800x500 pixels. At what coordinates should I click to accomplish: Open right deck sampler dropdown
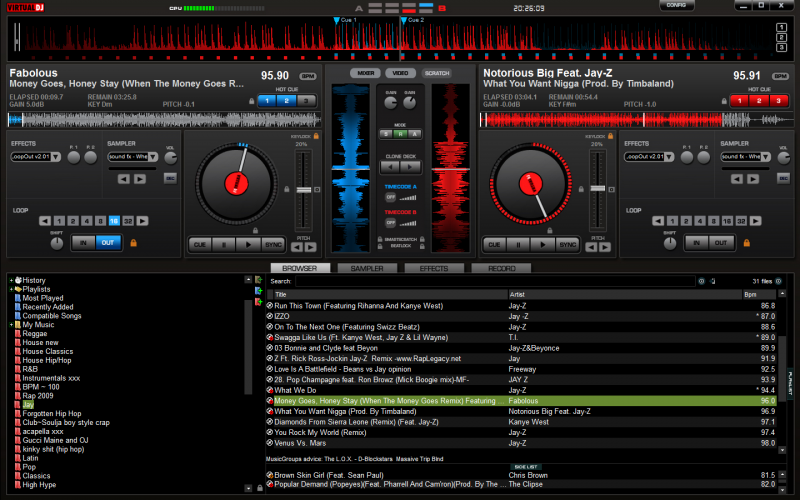pyautogui.click(x=766, y=157)
